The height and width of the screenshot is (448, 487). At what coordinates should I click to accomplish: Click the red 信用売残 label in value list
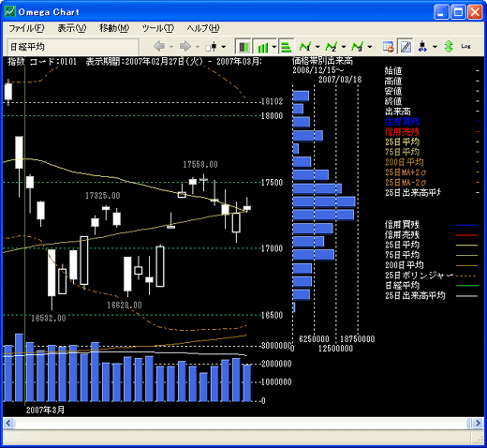point(402,132)
